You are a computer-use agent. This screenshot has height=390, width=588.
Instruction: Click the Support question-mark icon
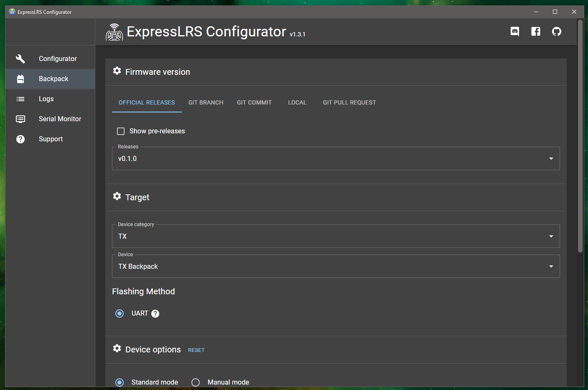pos(20,139)
